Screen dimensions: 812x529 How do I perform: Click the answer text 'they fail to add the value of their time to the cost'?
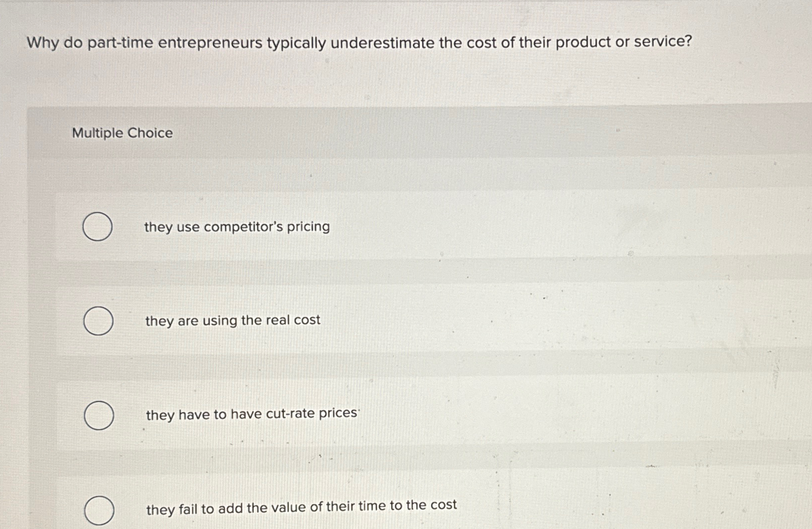coord(301,507)
